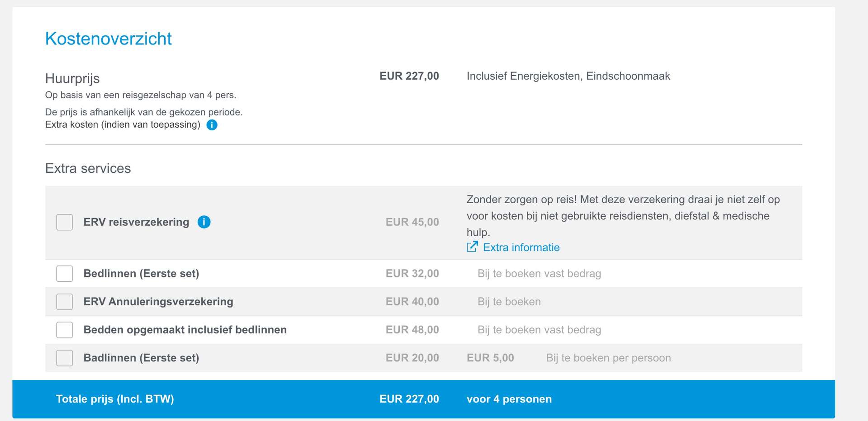The width and height of the screenshot is (868, 421).
Task: Click the Extra kosten (indien van toepassing) text
Action: click(x=123, y=125)
